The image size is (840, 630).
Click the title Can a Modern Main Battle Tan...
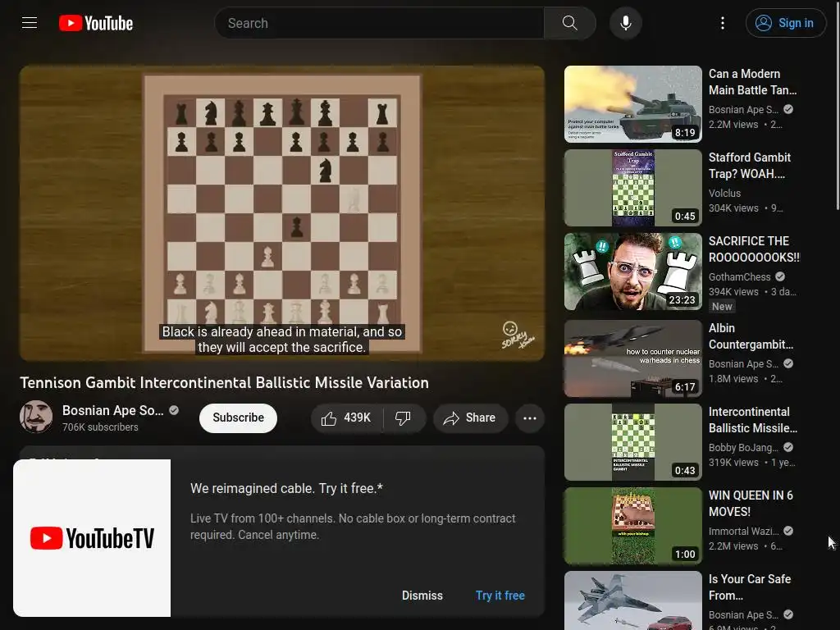(x=753, y=82)
